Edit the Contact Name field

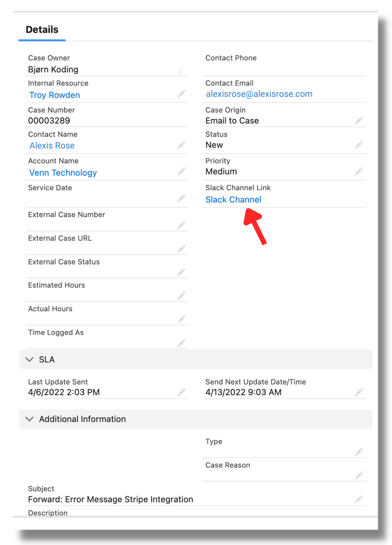click(x=181, y=145)
